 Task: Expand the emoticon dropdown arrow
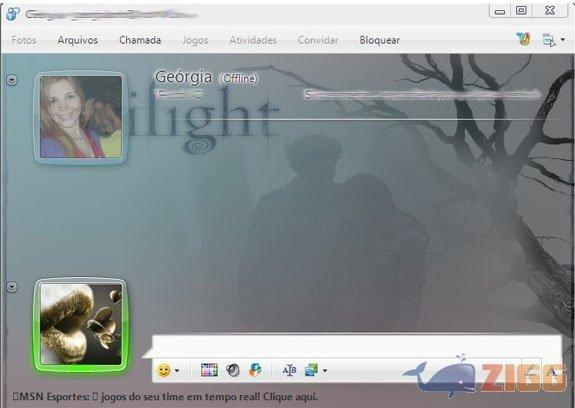tap(177, 371)
